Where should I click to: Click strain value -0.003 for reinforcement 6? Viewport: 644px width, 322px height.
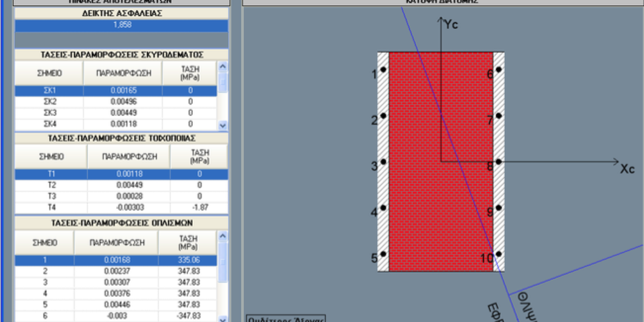(116, 316)
